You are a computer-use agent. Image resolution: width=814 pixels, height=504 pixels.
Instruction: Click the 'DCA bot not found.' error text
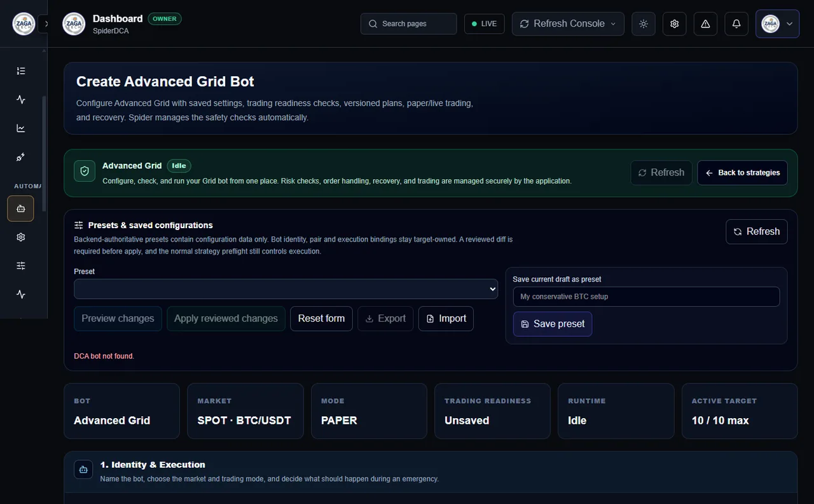coord(104,356)
